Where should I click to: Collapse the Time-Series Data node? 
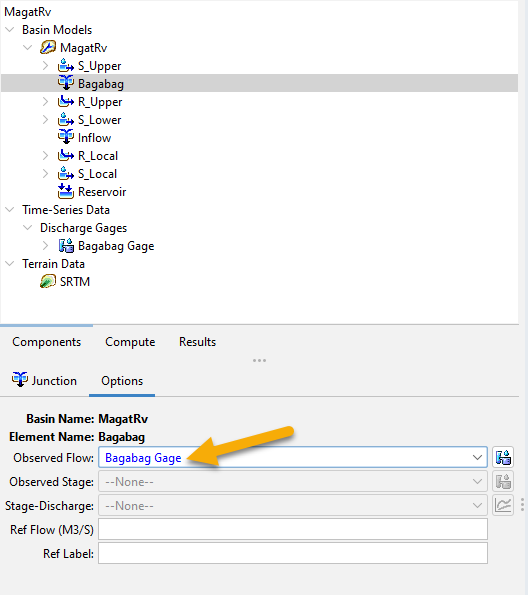coord(10,209)
